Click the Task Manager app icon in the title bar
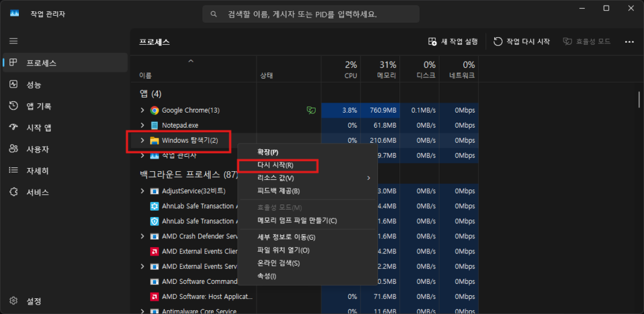 [x=14, y=14]
